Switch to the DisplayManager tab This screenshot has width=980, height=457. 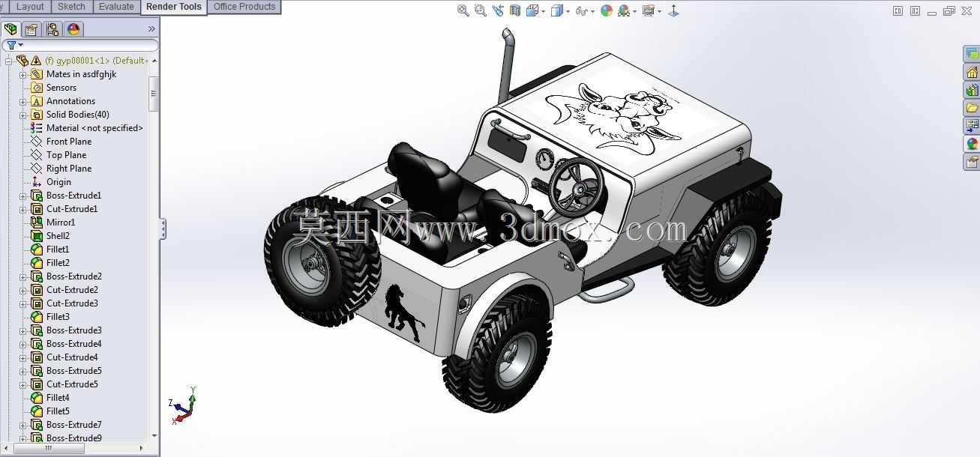point(73,29)
